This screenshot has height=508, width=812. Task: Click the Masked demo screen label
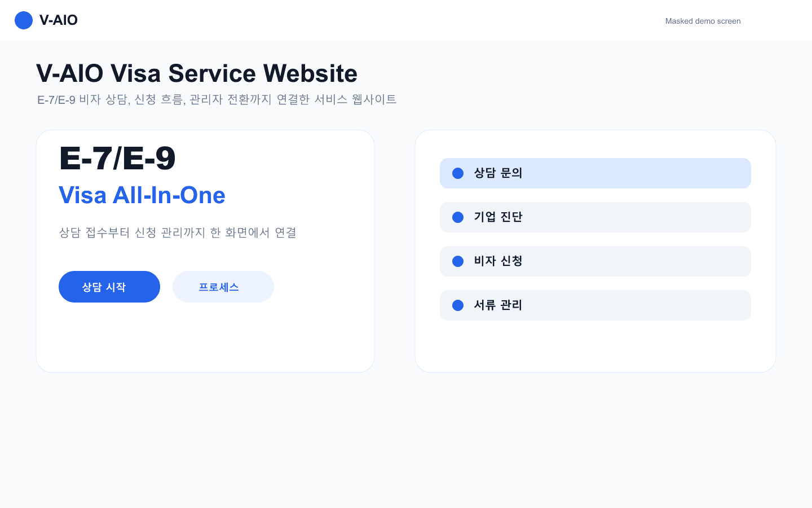(703, 21)
